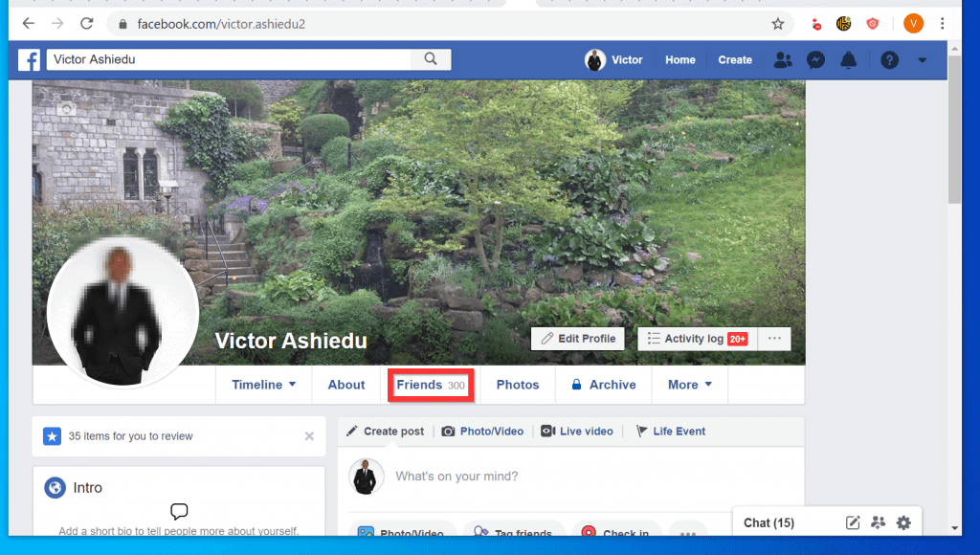Click the composer profile thumbnail

[366, 477]
